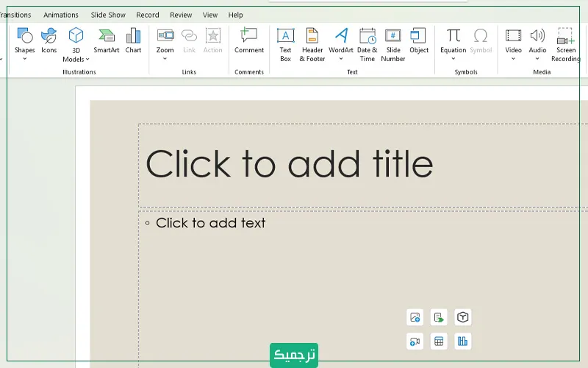Click the 3D model icon in the placeholder
This screenshot has height=368, width=588.
click(462, 317)
